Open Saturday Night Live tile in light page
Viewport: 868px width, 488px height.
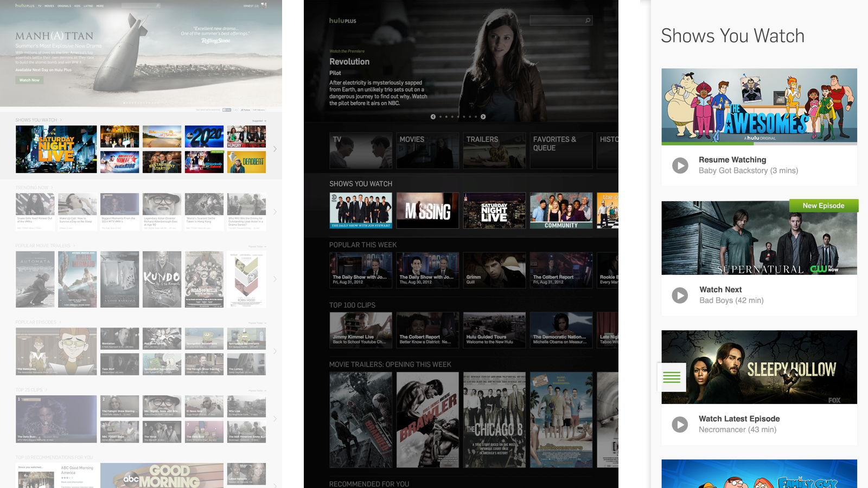56,149
